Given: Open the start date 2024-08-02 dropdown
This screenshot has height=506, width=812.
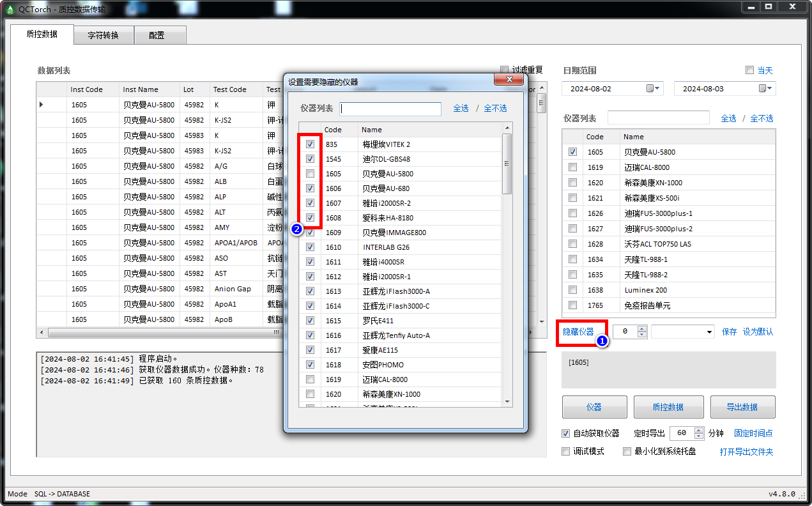Looking at the screenshot, I should point(659,89).
